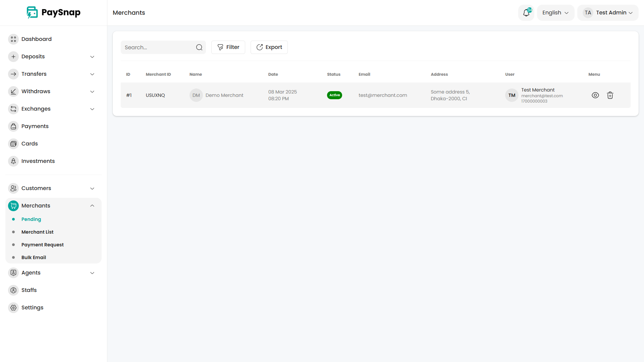
Task: Select Merchant List submenu item
Action: [x=38, y=232]
